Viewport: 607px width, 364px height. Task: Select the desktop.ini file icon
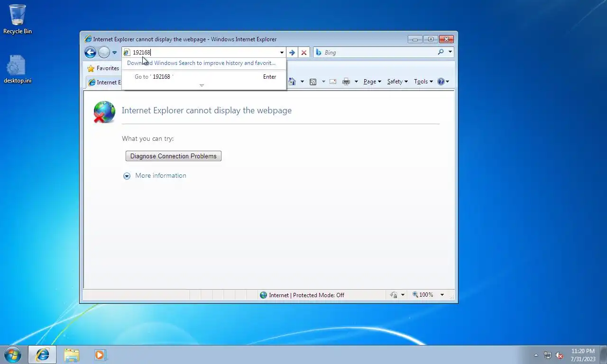[18, 69]
